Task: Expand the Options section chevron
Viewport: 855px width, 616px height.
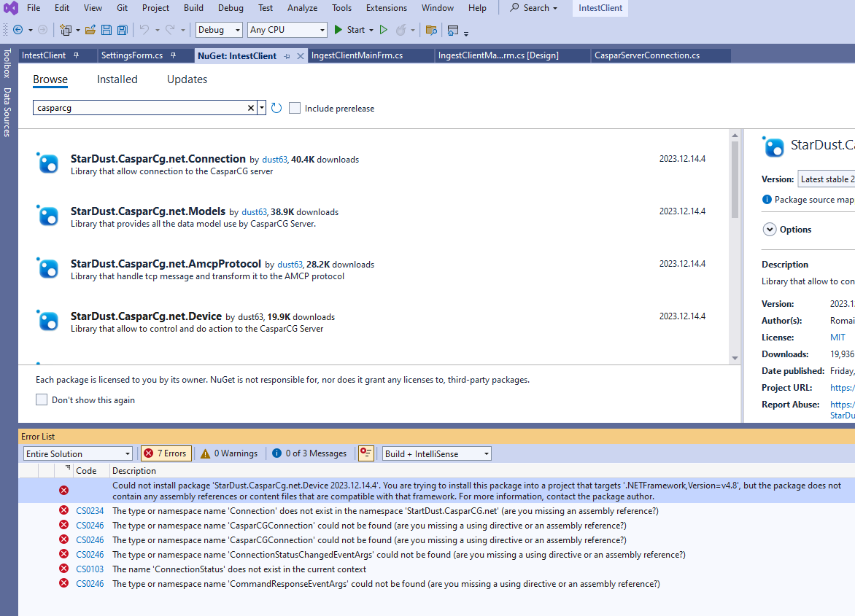Action: 770,230
